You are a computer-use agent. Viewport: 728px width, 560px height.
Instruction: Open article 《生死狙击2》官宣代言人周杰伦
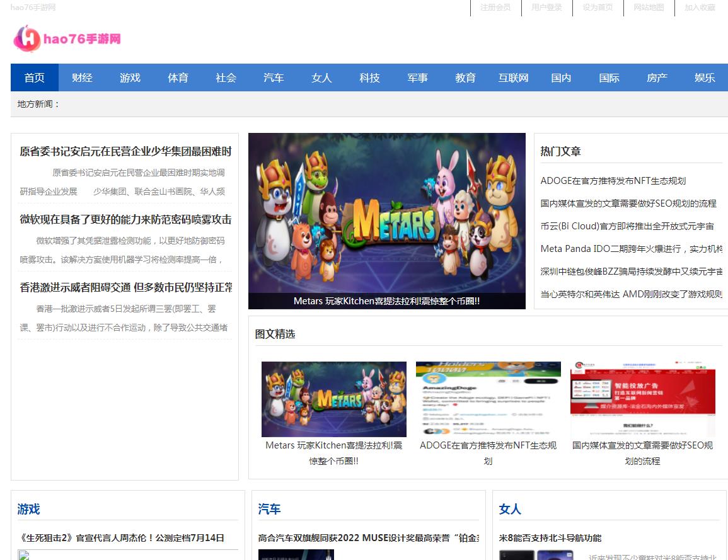coord(121,538)
